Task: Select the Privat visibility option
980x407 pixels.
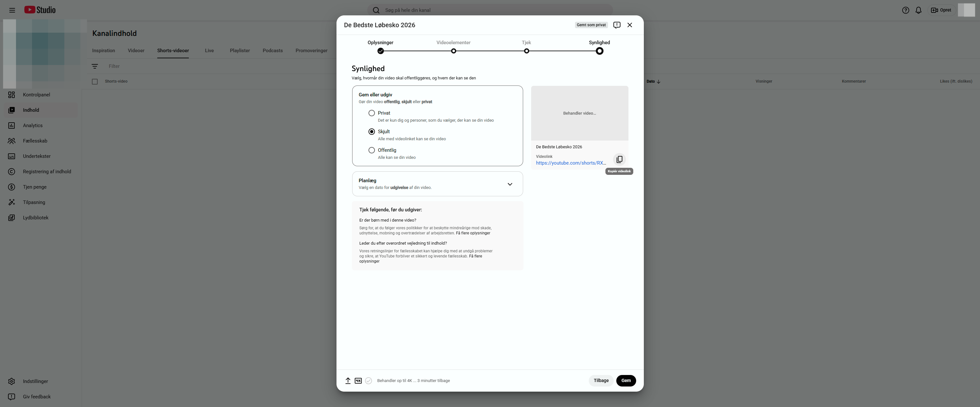Action: 371,113
